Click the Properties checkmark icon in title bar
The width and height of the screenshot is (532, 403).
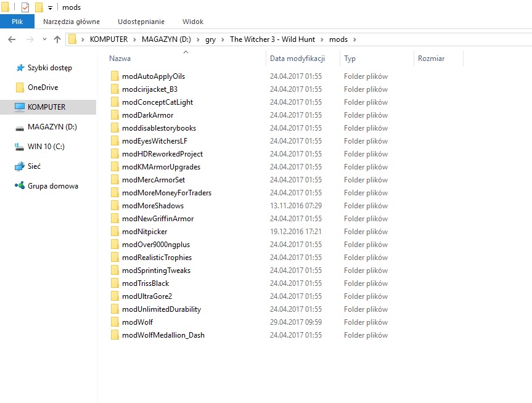pos(25,7)
